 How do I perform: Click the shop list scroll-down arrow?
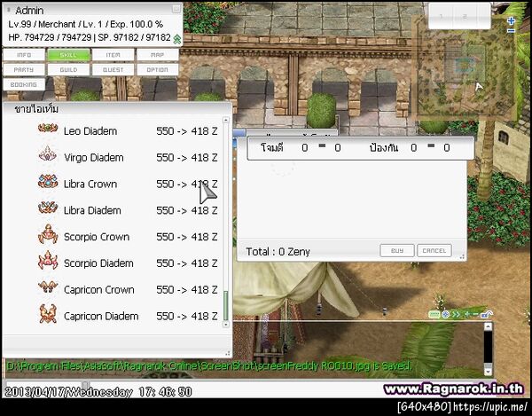[x=225, y=324]
